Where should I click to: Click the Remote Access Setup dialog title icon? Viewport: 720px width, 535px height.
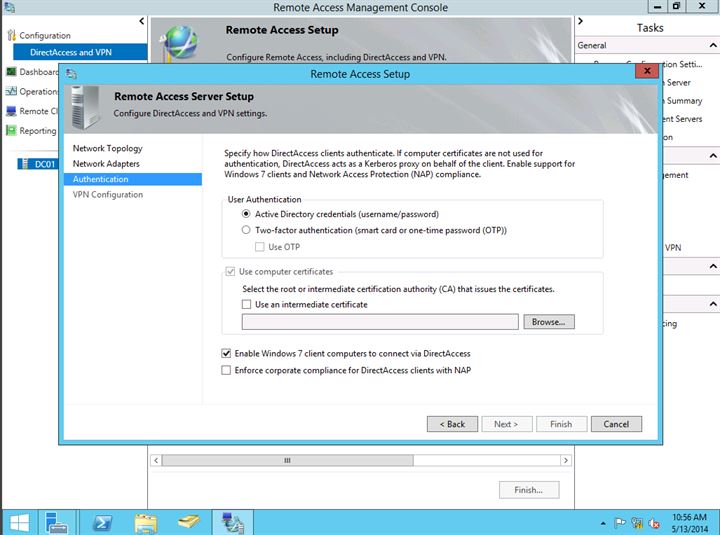71,74
